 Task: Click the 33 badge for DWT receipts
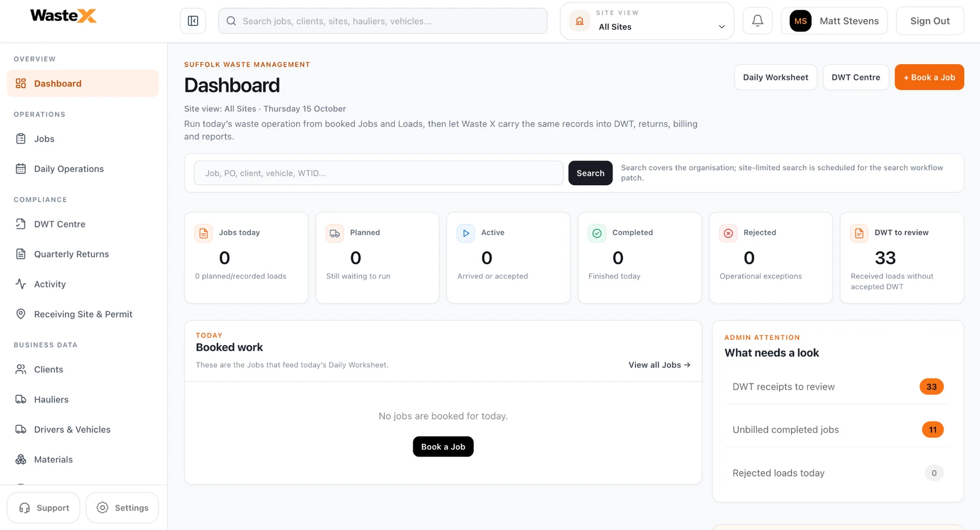932,387
